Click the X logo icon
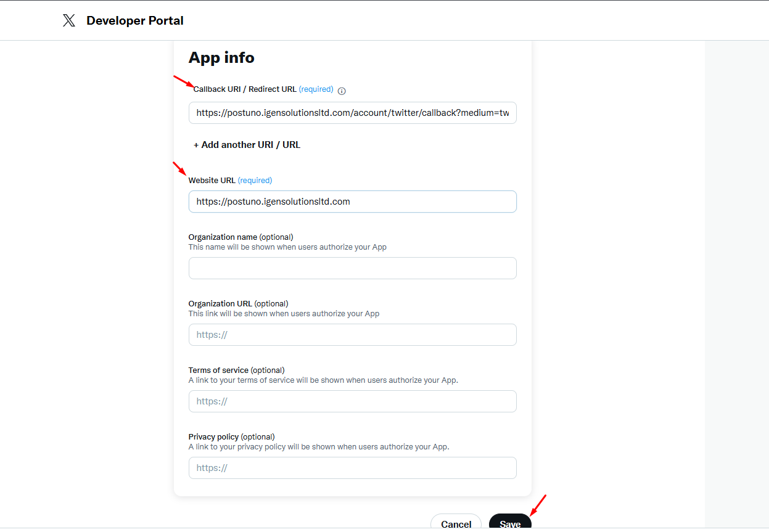 (x=69, y=20)
